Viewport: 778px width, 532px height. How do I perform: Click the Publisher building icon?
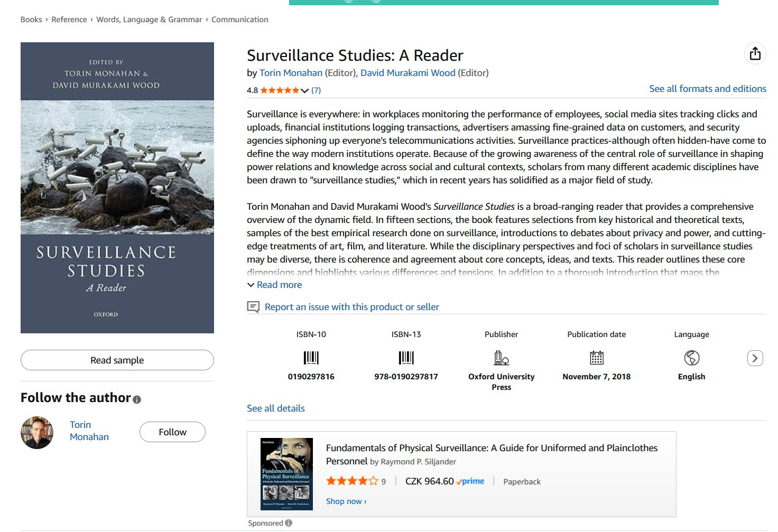[501, 358]
